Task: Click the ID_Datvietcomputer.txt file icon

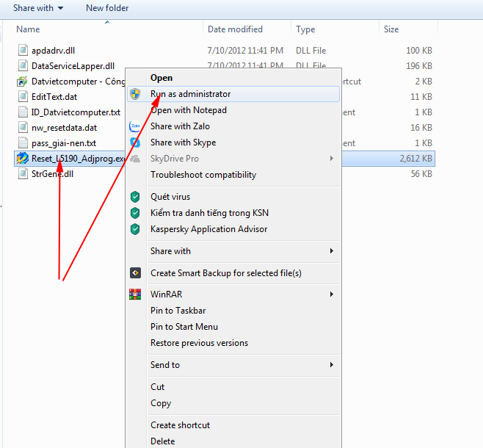Action: pyautogui.click(x=23, y=112)
